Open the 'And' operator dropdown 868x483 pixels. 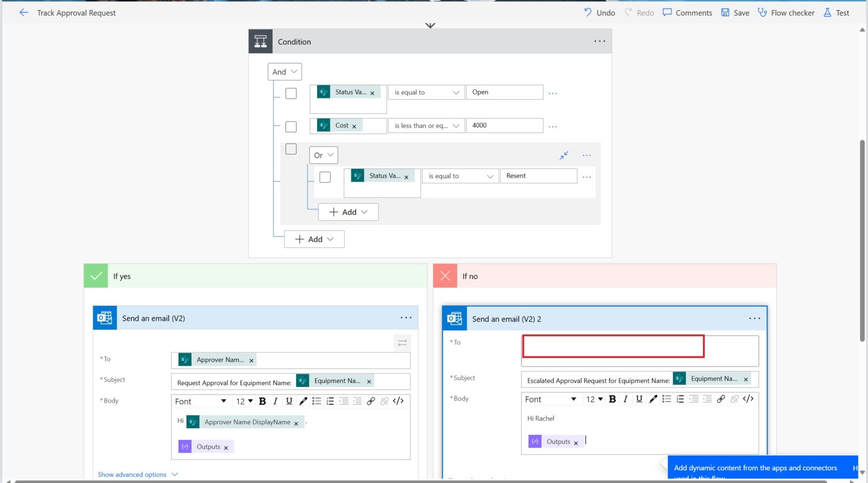tap(284, 71)
